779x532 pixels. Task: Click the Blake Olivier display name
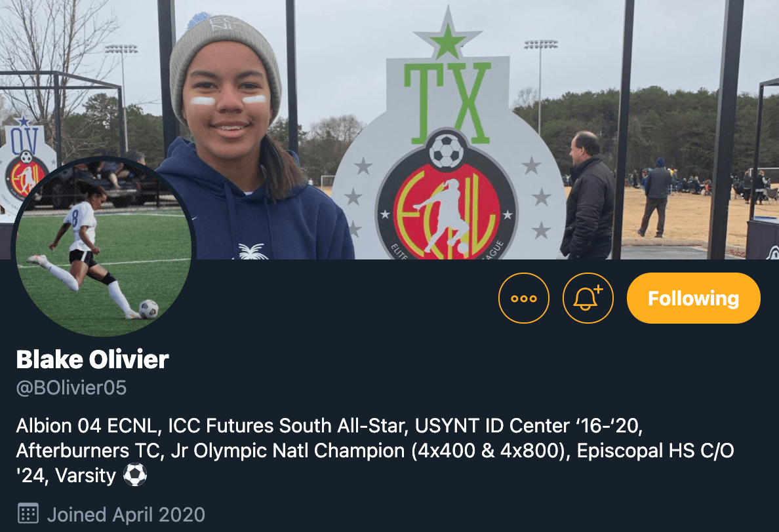coord(92,359)
